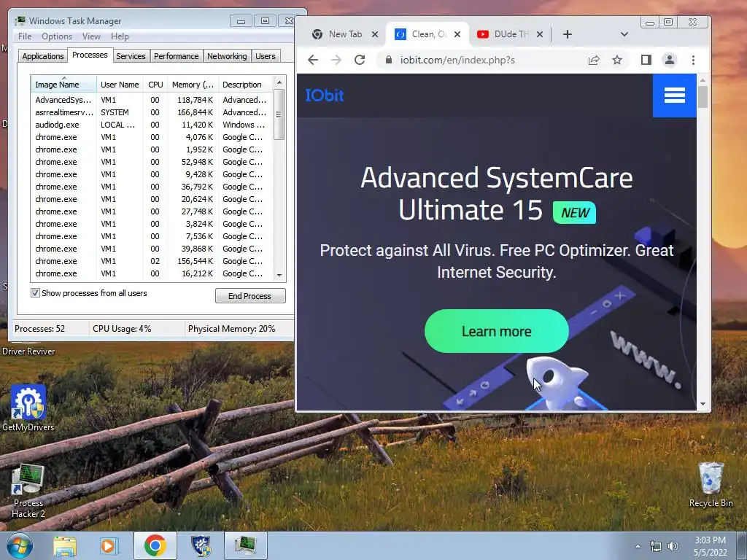Screen dimensions: 747x560
Task: Toggle Chrome side panel icon
Action: coord(646,60)
